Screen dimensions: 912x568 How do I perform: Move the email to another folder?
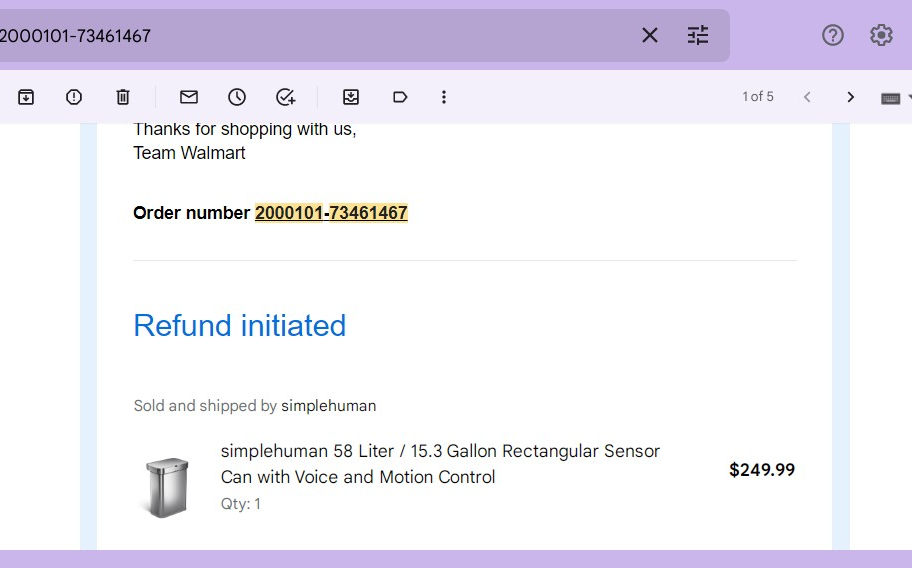[x=351, y=97]
